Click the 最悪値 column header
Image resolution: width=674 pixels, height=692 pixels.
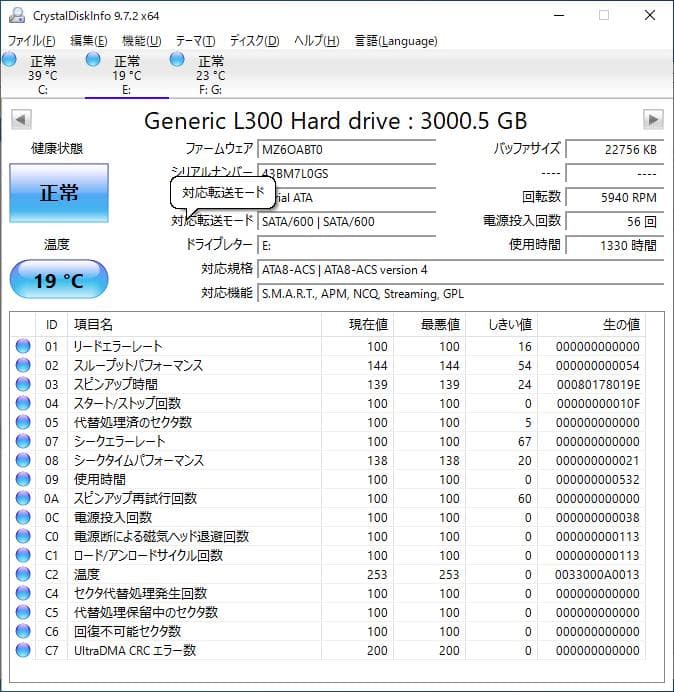[x=429, y=325]
